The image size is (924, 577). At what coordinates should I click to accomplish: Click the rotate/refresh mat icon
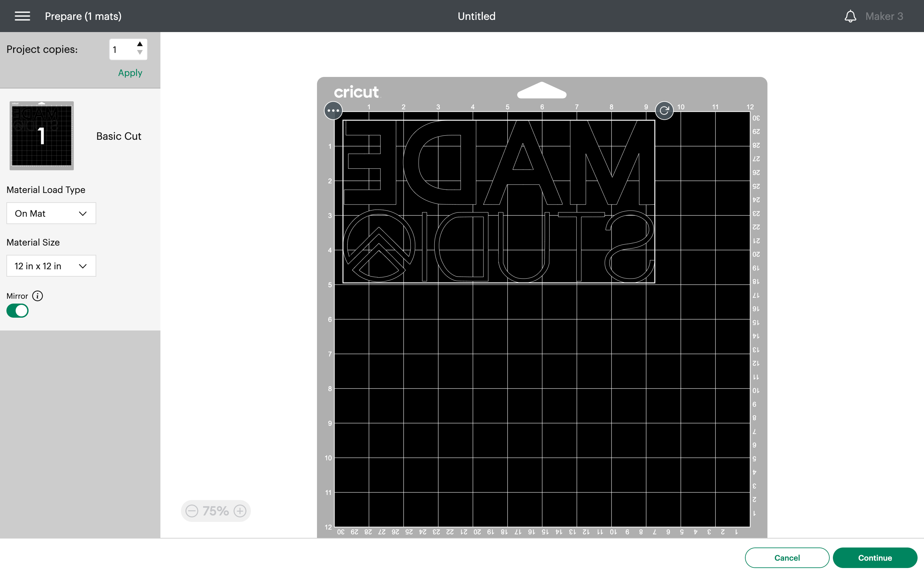pos(664,111)
